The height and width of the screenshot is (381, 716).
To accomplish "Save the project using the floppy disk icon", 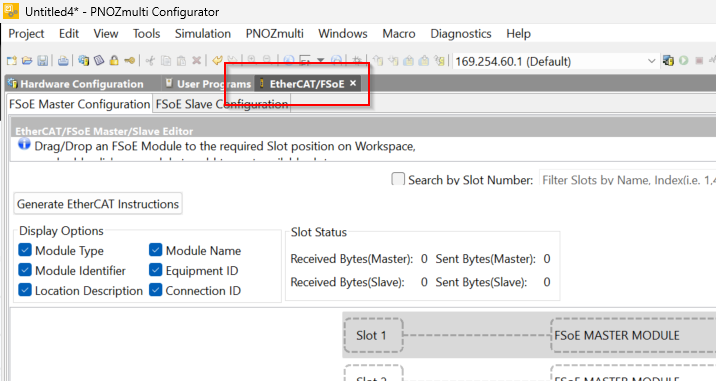I will coord(42,60).
